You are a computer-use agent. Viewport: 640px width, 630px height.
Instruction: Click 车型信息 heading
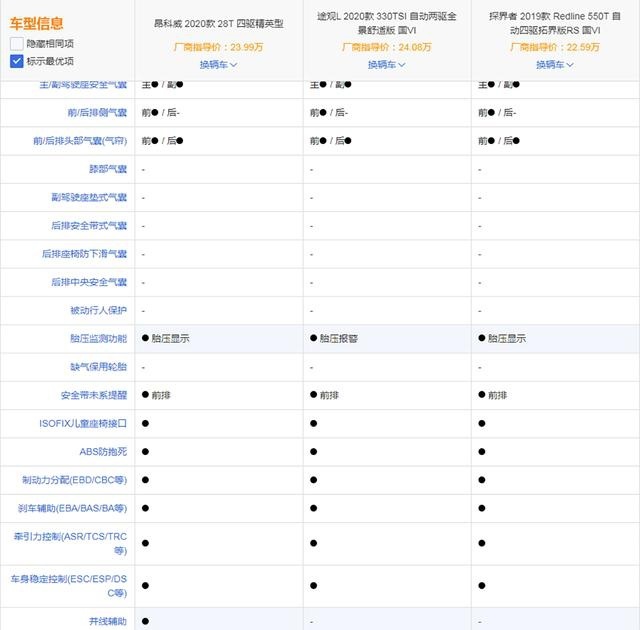pos(37,23)
